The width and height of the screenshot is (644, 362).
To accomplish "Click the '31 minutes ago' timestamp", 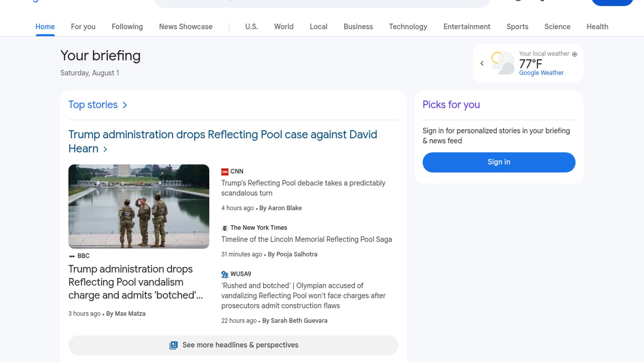I will 241,254.
